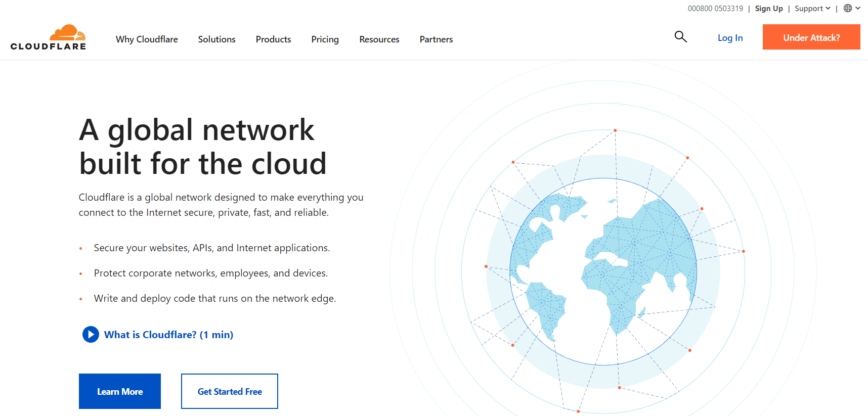
Task: Click the Learn More button
Action: (120, 391)
